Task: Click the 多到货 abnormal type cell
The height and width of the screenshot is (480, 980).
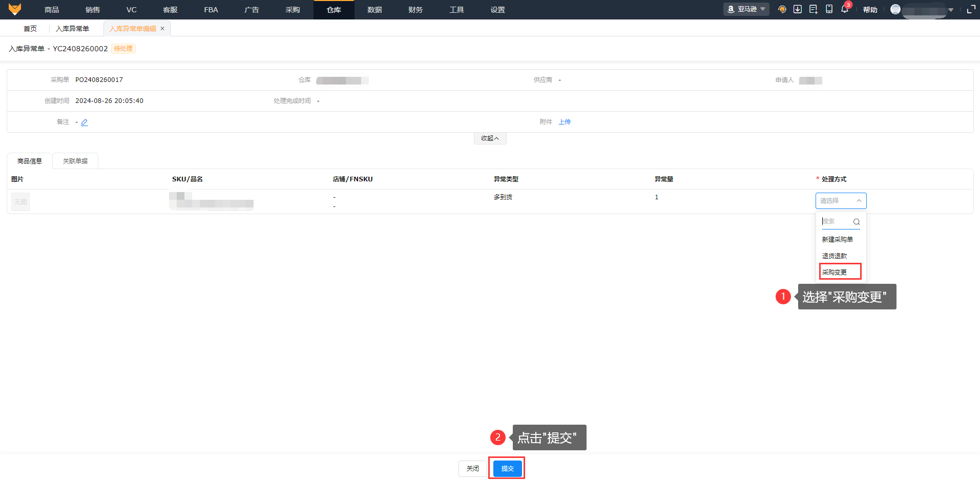Action: point(503,197)
